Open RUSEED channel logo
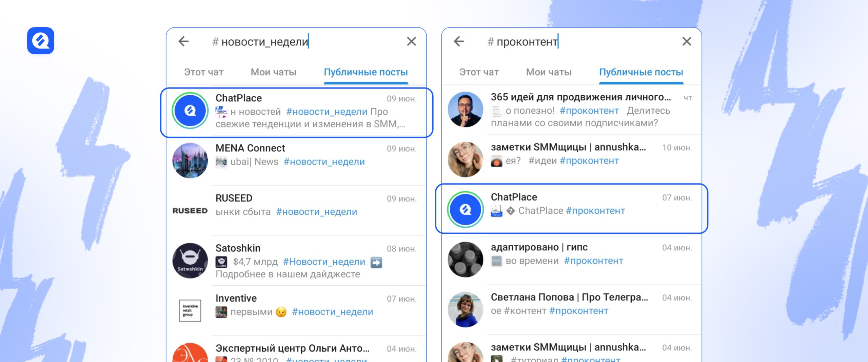This screenshot has width=868, height=362. tap(190, 211)
